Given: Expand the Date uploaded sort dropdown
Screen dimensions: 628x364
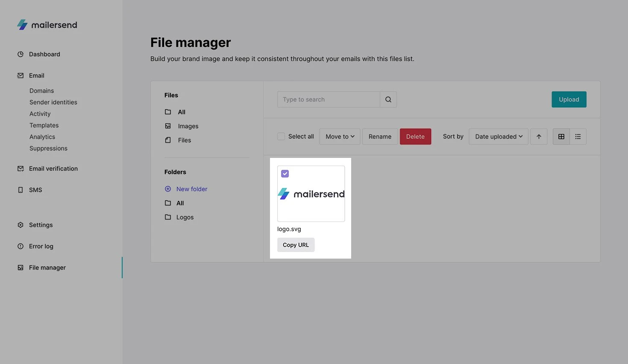Looking at the screenshot, I should pyautogui.click(x=498, y=137).
